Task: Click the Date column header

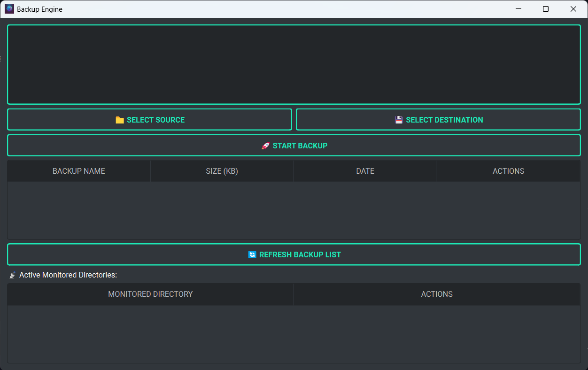Action: pos(365,171)
